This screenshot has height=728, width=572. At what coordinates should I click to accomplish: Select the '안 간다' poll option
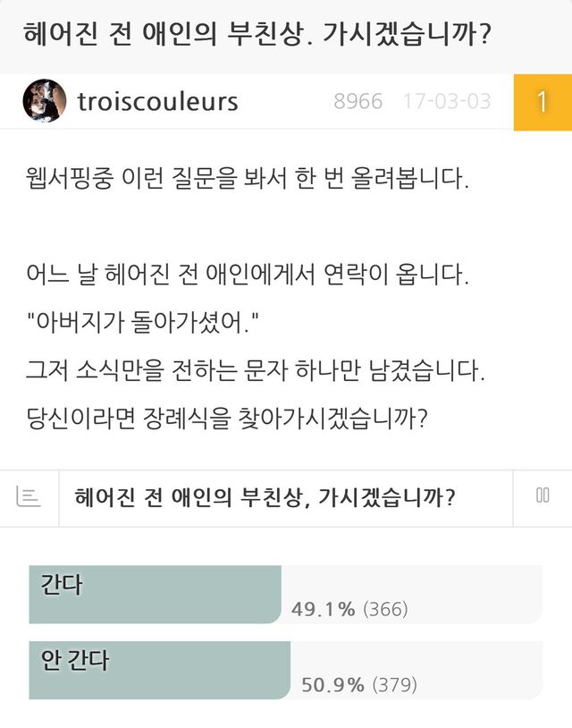159,671
